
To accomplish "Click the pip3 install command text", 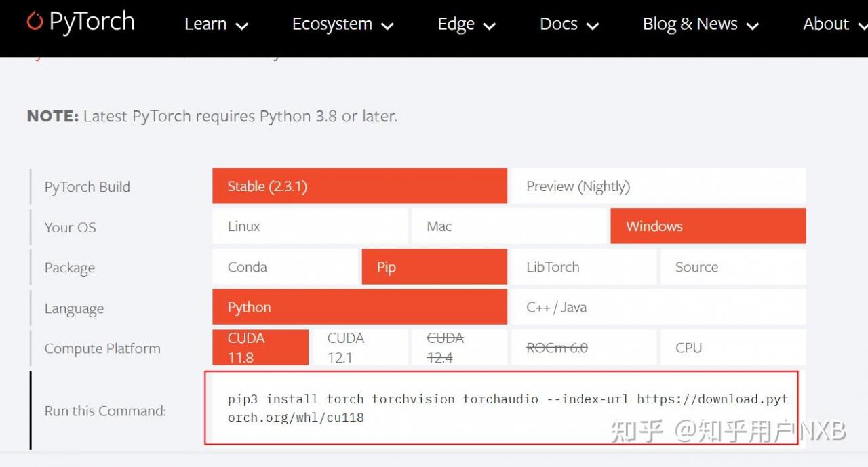I will pos(508,408).
